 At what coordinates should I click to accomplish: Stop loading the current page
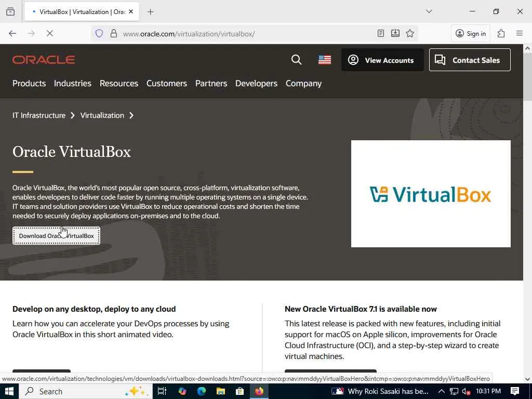49,33
